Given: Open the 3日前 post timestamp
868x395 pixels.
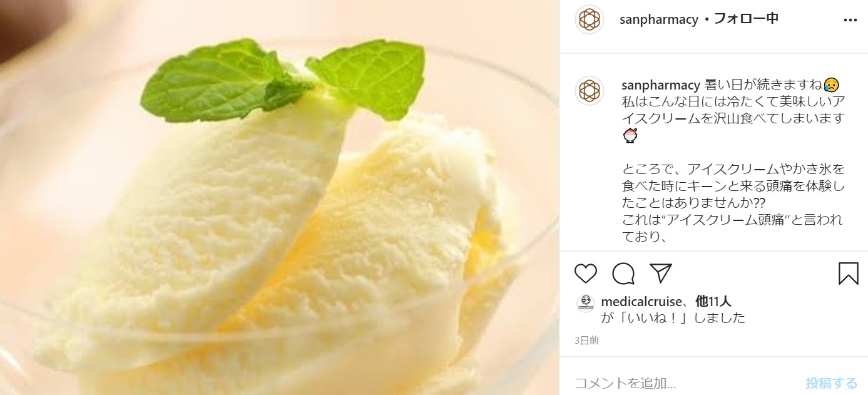Looking at the screenshot, I should tap(586, 341).
